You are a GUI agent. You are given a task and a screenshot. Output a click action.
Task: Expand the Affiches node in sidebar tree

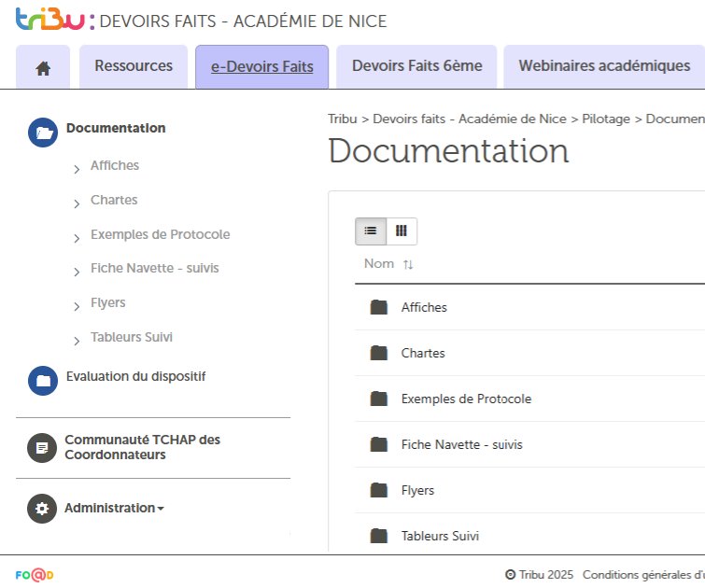click(x=77, y=169)
